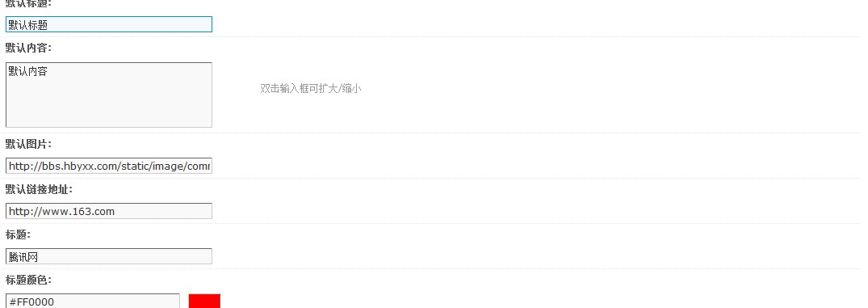This screenshot has width=868, height=308.
Task: Click the 双击输入框可扩大/缩小 hint text
Action: (311, 89)
